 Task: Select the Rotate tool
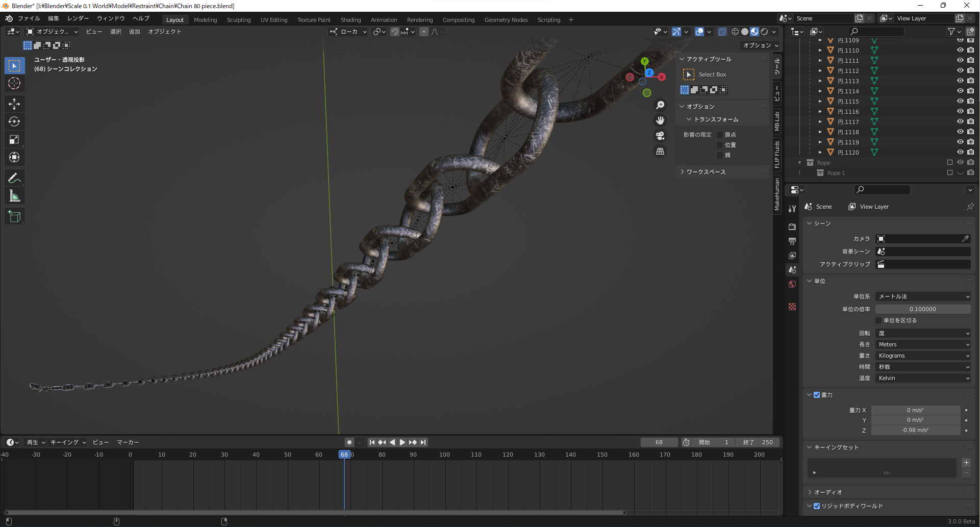pos(14,122)
